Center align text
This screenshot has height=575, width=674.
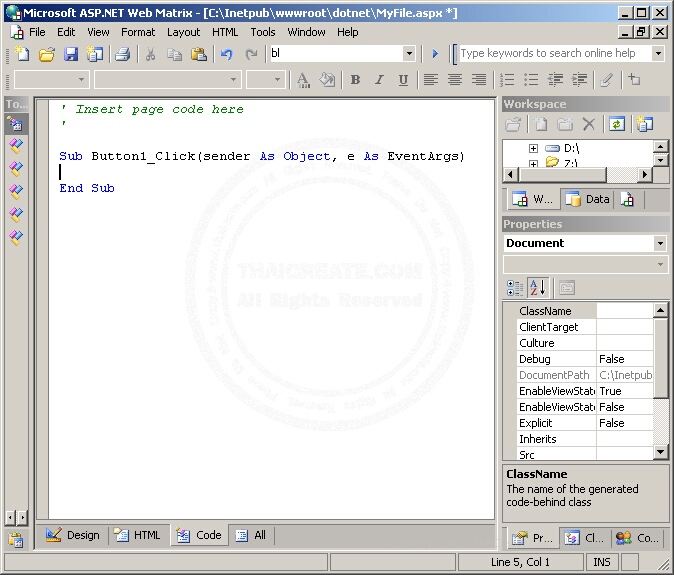[455, 80]
